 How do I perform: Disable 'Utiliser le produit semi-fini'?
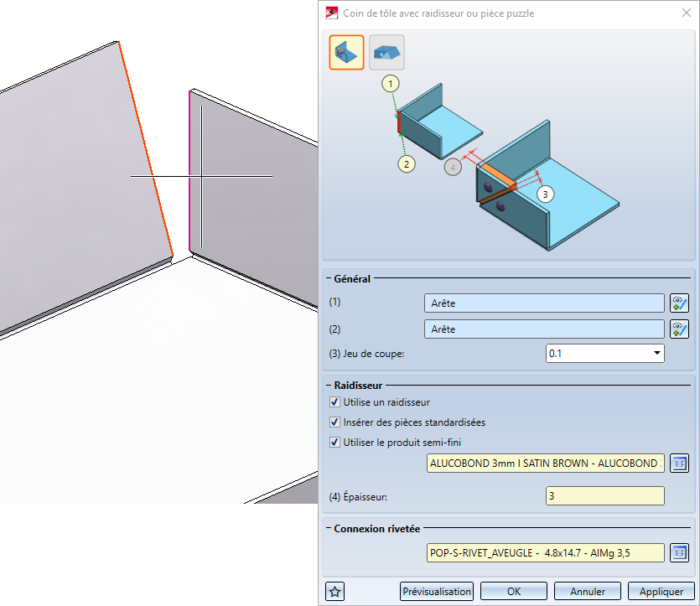point(334,443)
